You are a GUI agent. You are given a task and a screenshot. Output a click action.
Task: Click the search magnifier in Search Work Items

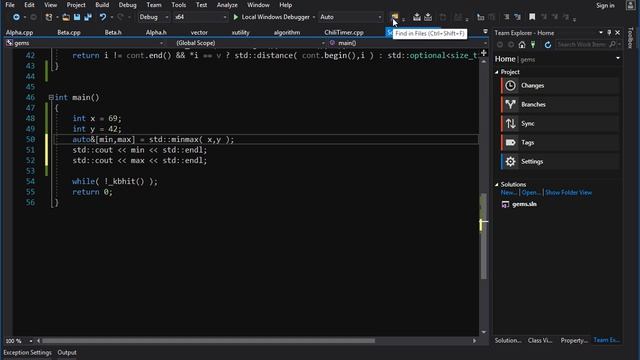click(612, 44)
